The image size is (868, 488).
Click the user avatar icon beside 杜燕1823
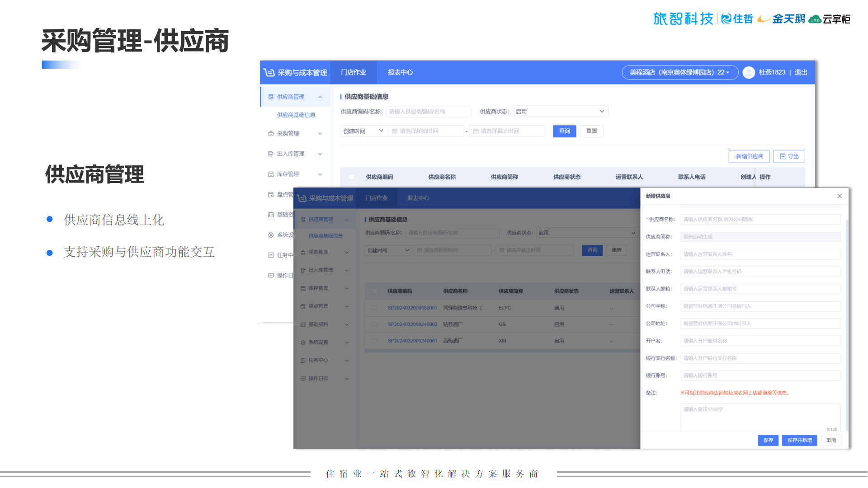749,72
